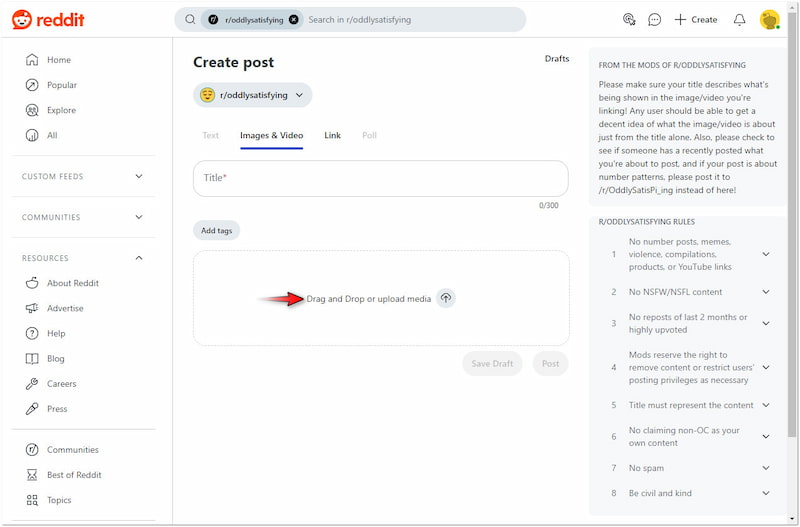Expand the Custom Feeds section
800x527 pixels.
click(139, 177)
